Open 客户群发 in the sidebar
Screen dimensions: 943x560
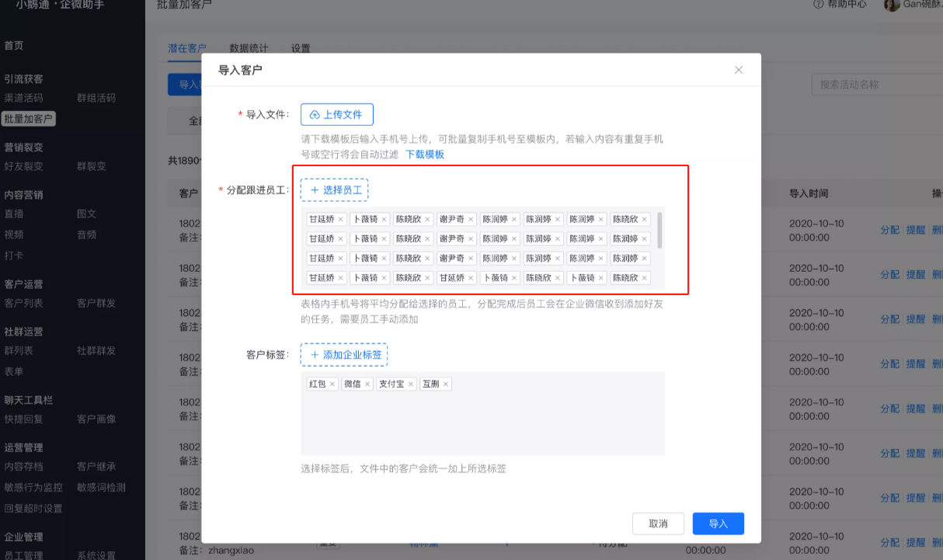point(96,303)
